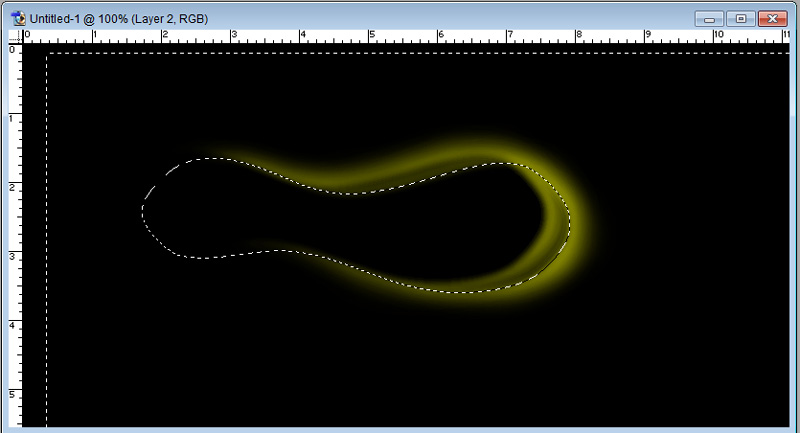Screen dimensions: 800x433
Task: Click the Photoshop document icon in title bar
Action: pyautogui.click(x=19, y=19)
